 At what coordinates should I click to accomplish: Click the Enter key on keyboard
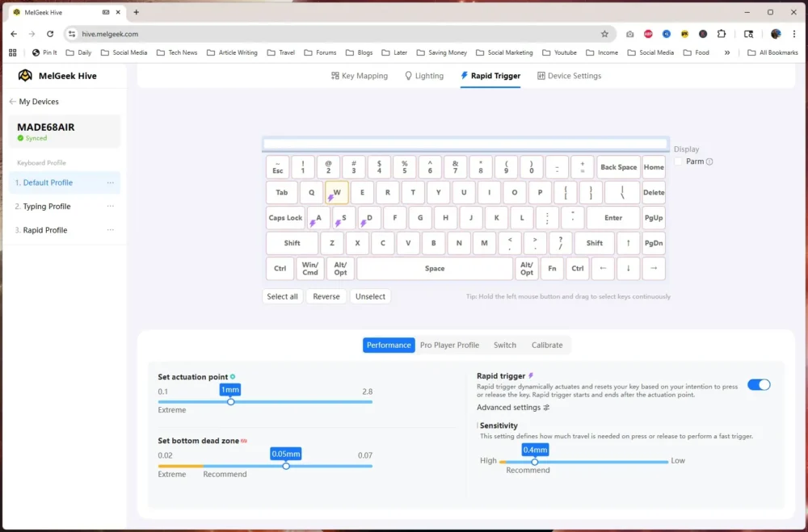click(613, 218)
